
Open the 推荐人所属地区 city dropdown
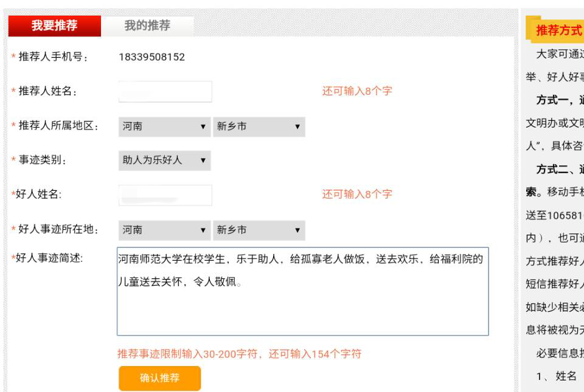click(x=259, y=126)
